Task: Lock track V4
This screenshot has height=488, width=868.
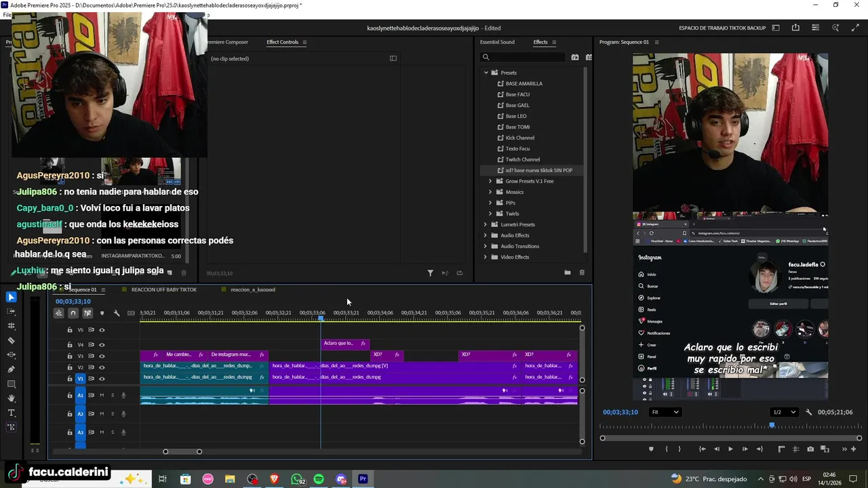Action: 69,345
